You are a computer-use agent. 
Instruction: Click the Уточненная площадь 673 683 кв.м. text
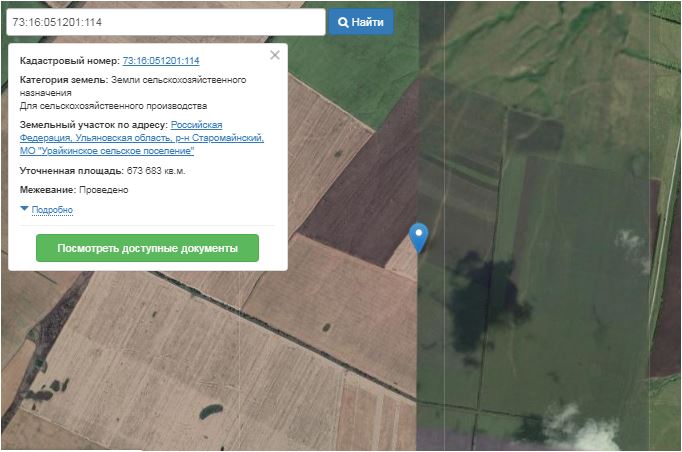[x=102, y=171]
